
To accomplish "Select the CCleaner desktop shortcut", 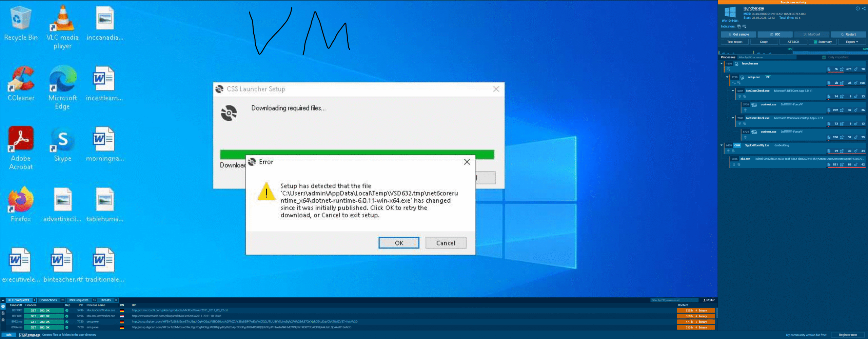I will pos(21,84).
